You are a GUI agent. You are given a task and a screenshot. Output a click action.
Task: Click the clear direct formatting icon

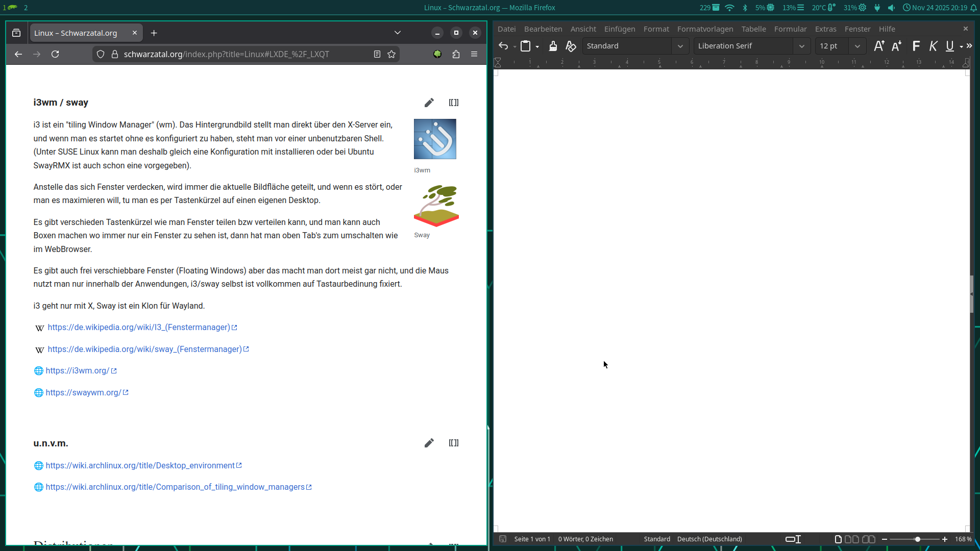tap(571, 46)
